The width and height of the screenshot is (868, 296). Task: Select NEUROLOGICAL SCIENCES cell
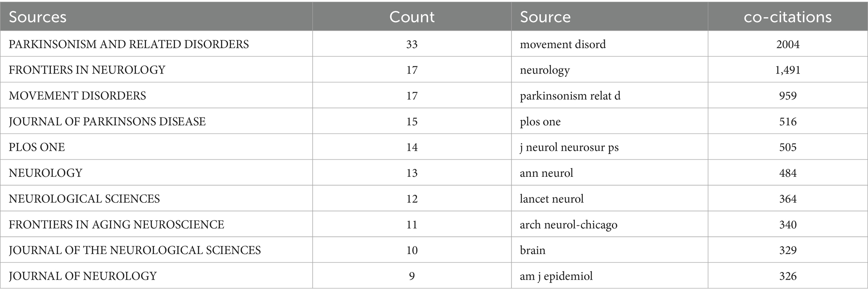pos(84,199)
